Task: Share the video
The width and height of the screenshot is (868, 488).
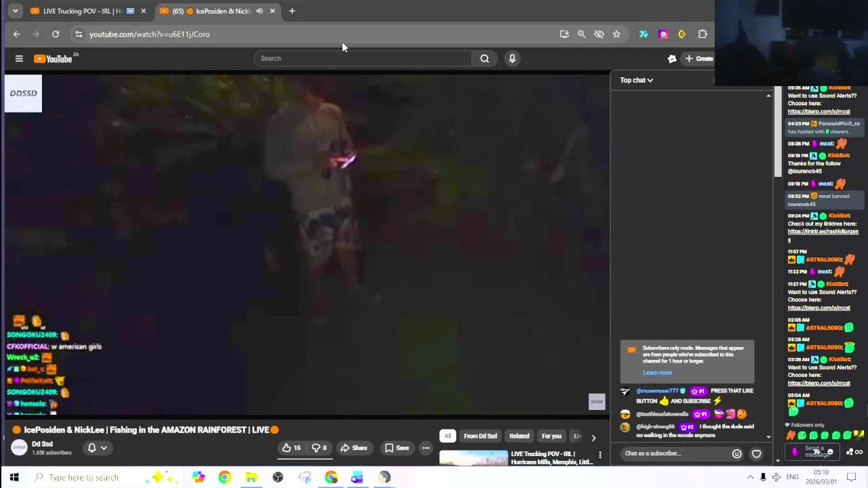Action: click(x=354, y=448)
